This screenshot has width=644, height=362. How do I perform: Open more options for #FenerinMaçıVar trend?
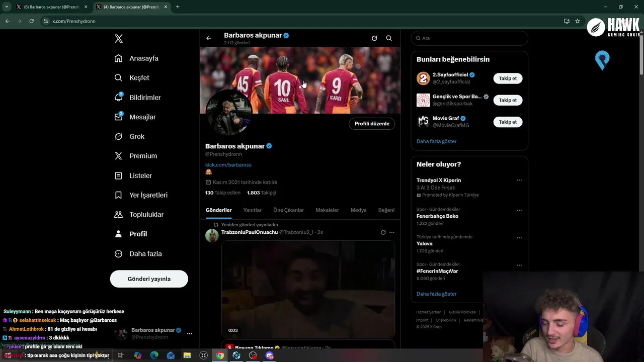click(519, 265)
